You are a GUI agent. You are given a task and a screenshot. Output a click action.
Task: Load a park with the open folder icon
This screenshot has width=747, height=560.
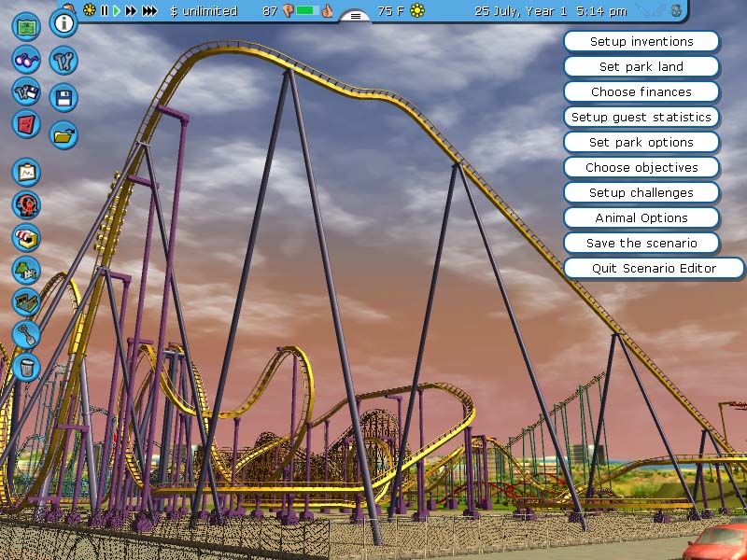click(x=63, y=135)
